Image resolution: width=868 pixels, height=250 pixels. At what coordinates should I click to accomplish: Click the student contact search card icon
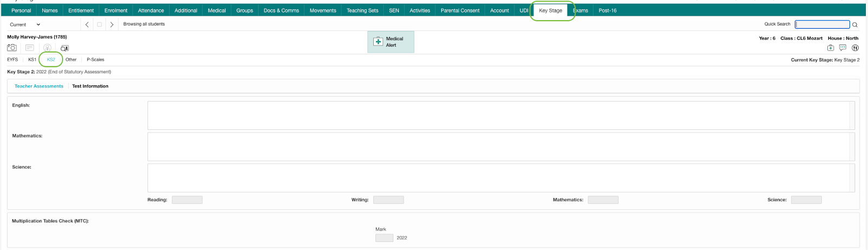tap(65, 48)
